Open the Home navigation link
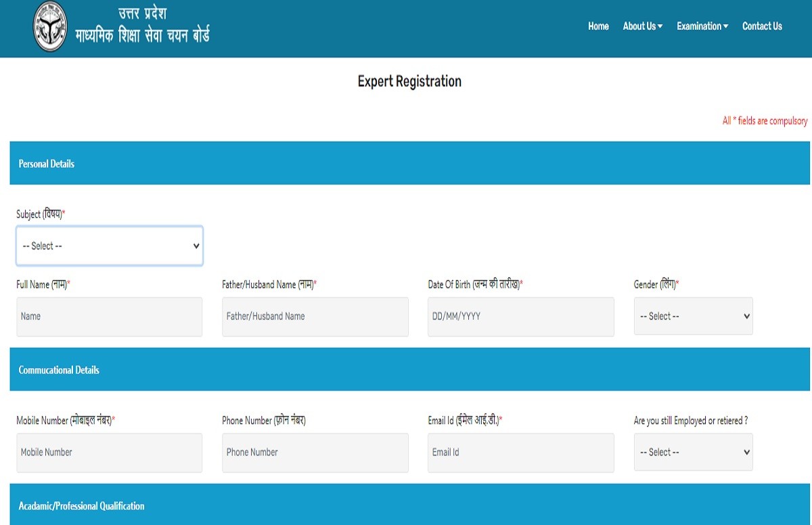This screenshot has height=525, width=812. click(598, 26)
